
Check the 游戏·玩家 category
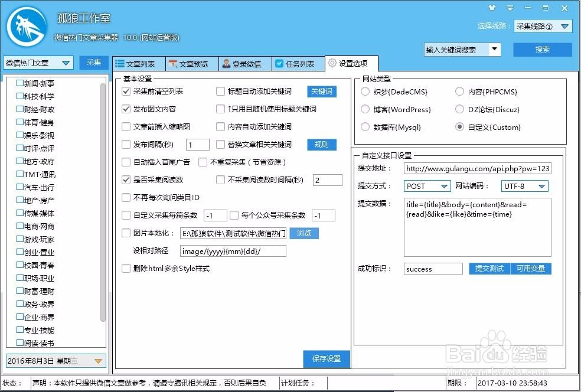pyautogui.click(x=20, y=239)
